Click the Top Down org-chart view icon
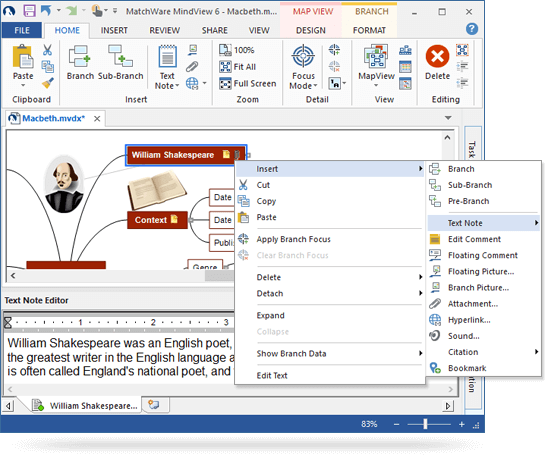Image resolution: width=546 pixels, height=456 pixels. tap(405, 50)
